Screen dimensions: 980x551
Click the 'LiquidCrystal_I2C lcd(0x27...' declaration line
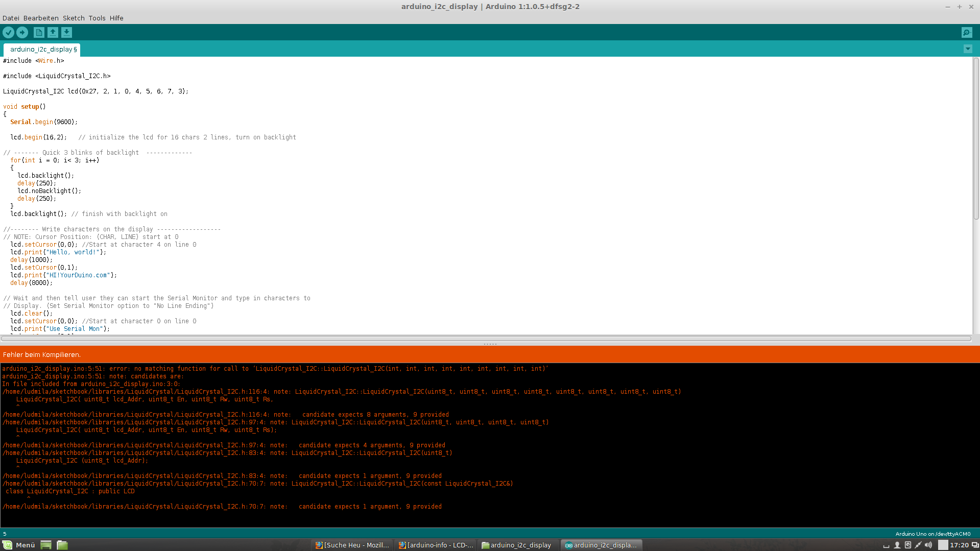tap(95, 91)
